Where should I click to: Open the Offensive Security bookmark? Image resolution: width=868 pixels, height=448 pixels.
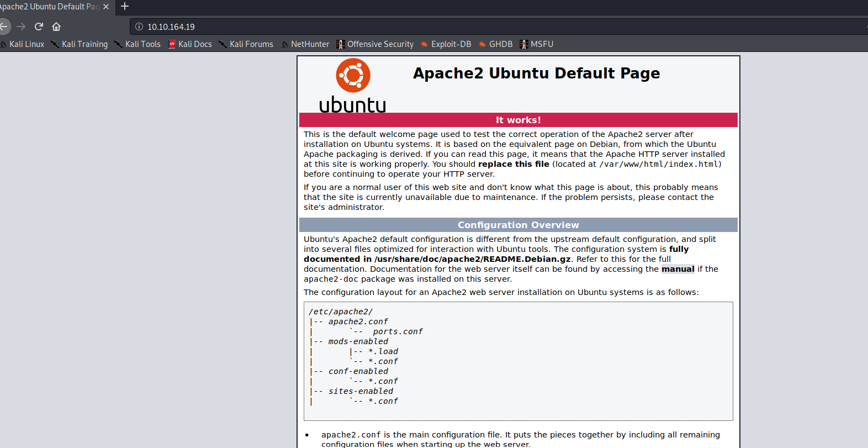(x=375, y=44)
